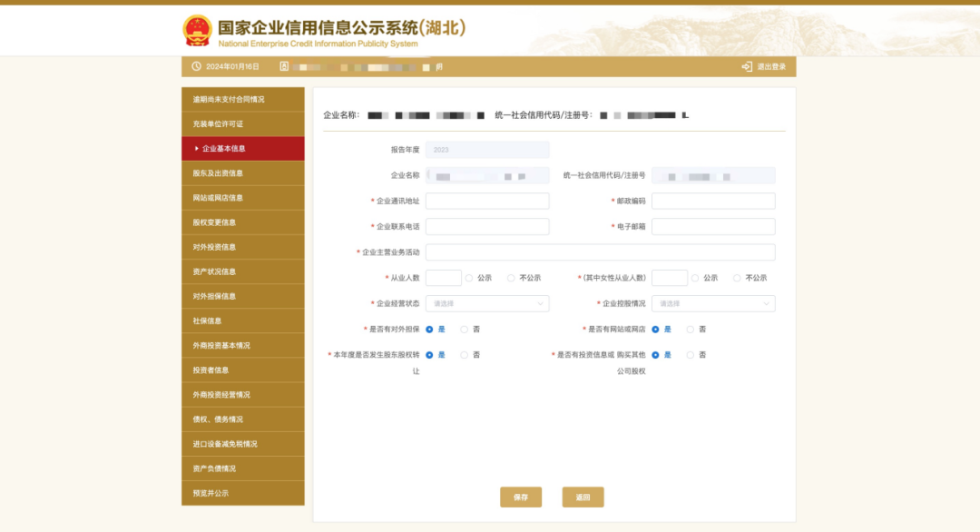
Task: Click the clock icon beside the date
Action: [196, 67]
